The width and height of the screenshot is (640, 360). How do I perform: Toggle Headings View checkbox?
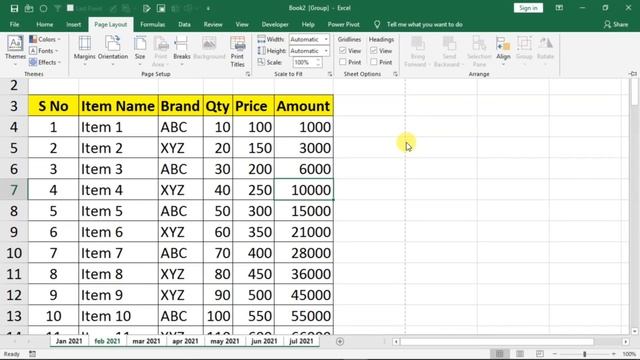click(x=373, y=51)
